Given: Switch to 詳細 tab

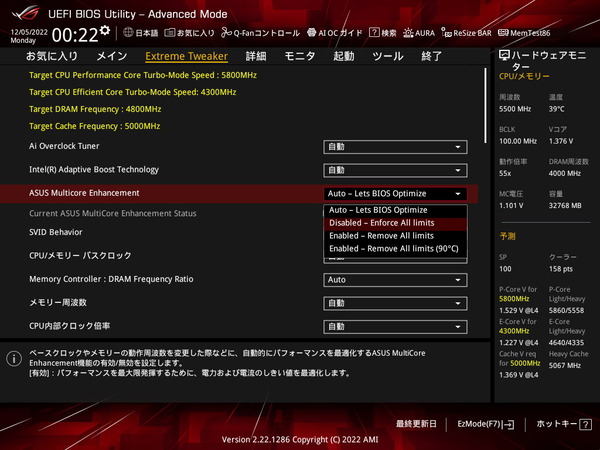Looking at the screenshot, I should [x=256, y=56].
